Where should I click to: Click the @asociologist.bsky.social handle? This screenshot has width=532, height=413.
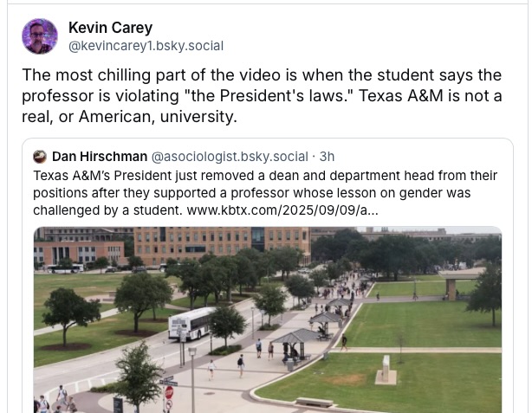point(230,157)
